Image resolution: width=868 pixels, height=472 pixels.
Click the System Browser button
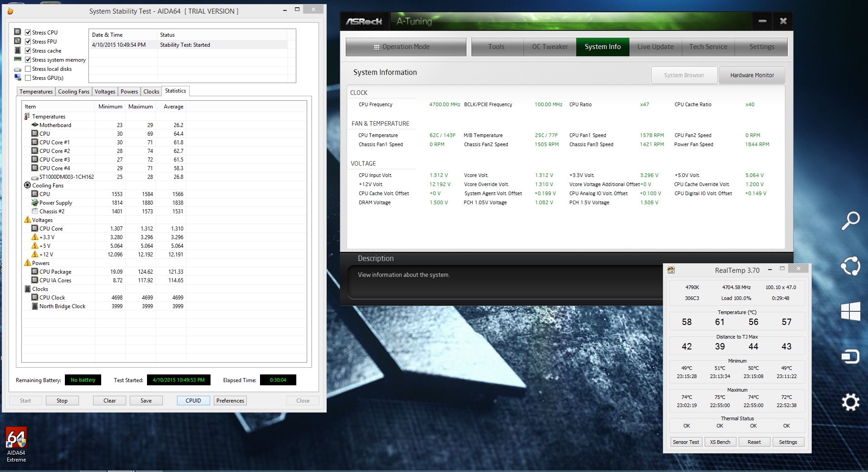[684, 75]
